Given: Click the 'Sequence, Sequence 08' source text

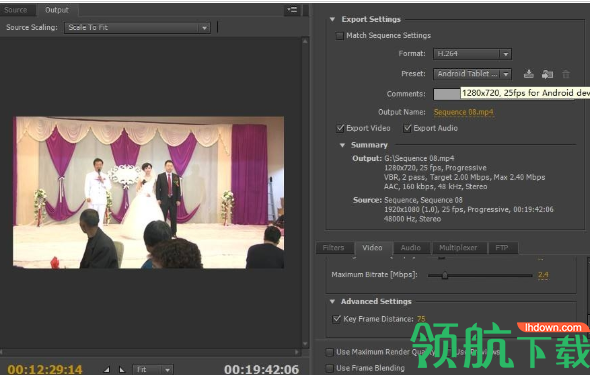Looking at the screenshot, I should tap(423, 200).
